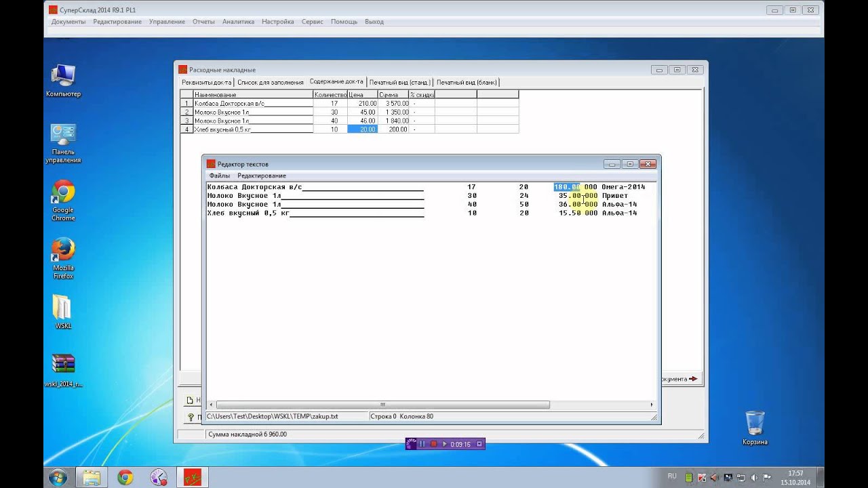Stop the screen recording
The image size is (868, 488).
click(433, 444)
